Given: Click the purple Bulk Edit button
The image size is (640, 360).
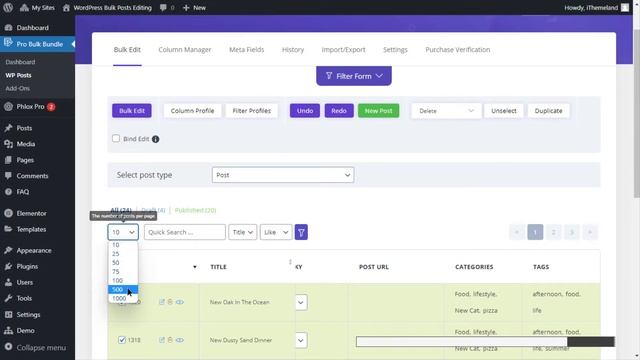Looking at the screenshot, I should click(x=132, y=111).
